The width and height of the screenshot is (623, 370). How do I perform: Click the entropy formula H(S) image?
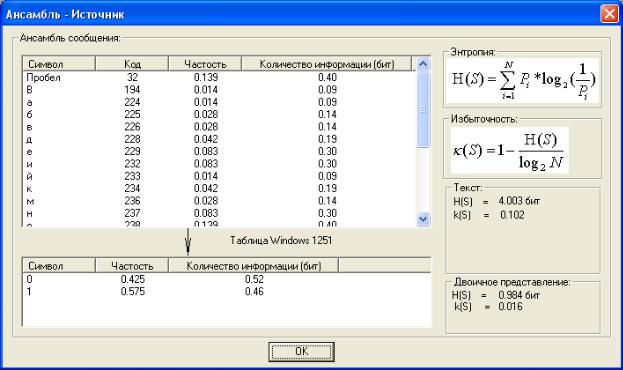[522, 81]
